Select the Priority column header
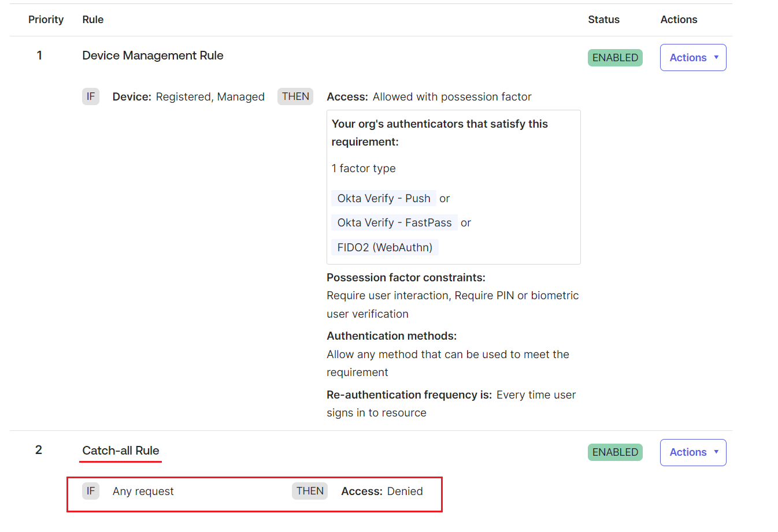The image size is (778, 532). 46,19
